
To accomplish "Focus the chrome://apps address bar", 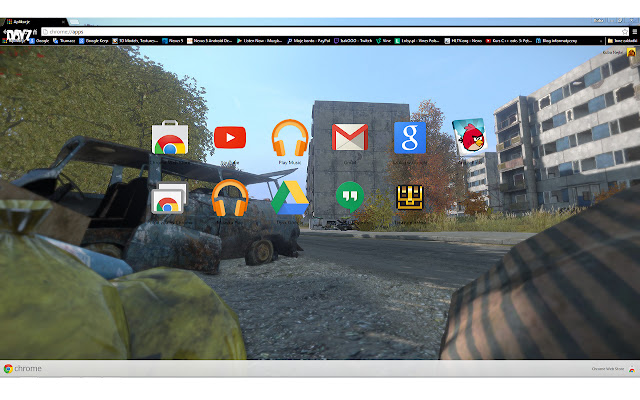I will (x=331, y=31).
